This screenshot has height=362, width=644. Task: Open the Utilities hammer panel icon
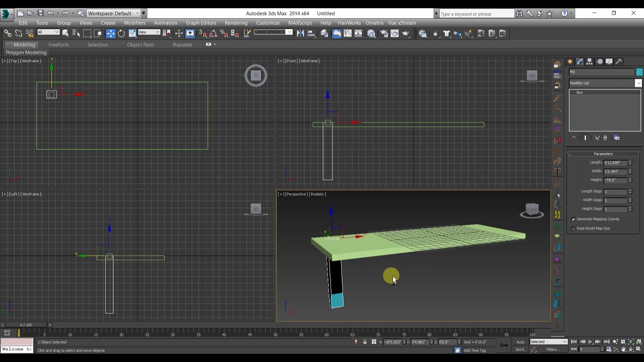click(x=619, y=61)
